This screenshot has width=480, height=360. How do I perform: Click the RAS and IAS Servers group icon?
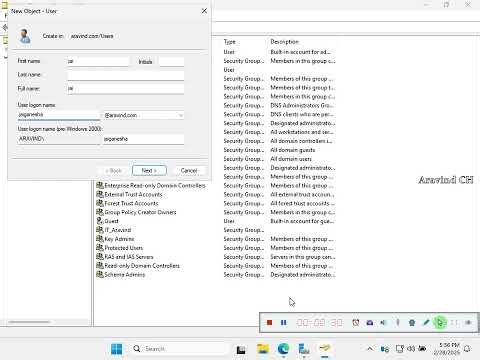[100, 257]
